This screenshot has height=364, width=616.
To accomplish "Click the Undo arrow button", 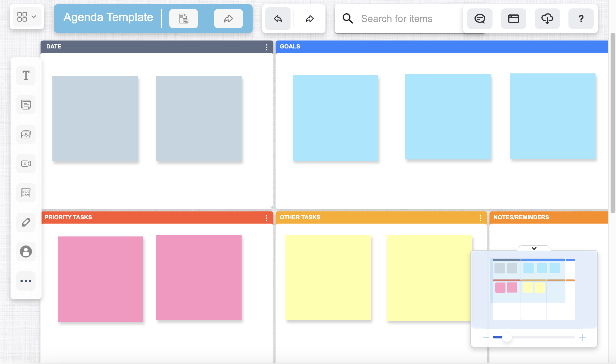I will click(x=277, y=18).
